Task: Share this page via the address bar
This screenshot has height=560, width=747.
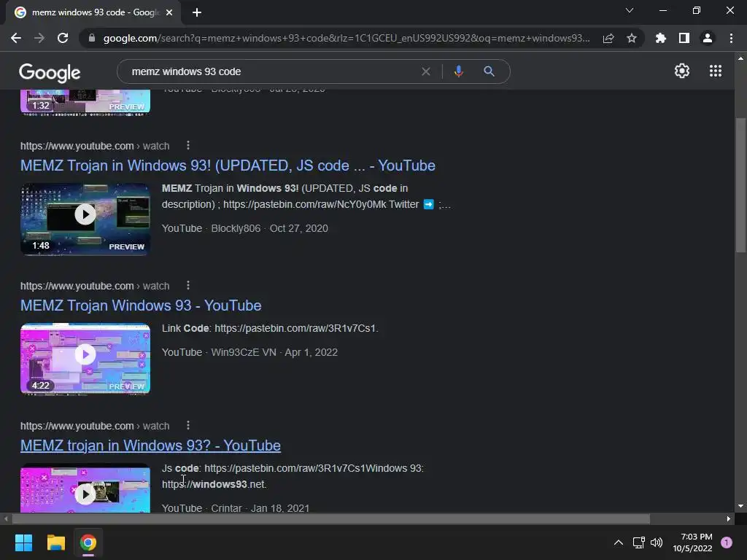Action: click(x=608, y=38)
